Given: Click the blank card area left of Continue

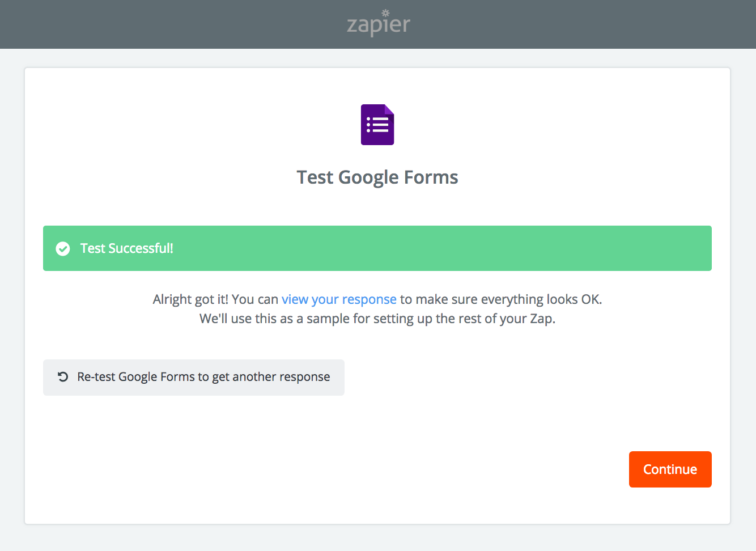Looking at the screenshot, I should coord(397,469).
